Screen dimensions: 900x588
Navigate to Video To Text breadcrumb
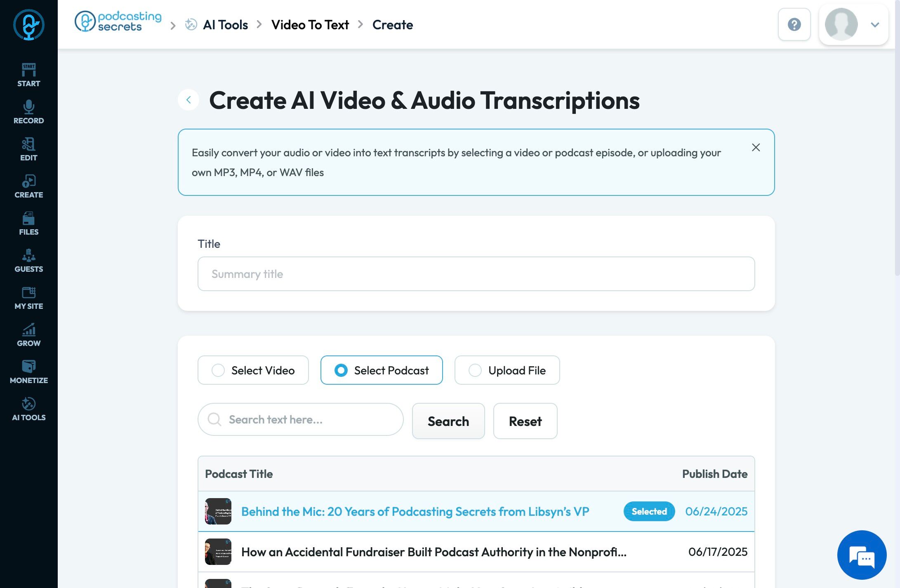(x=310, y=25)
